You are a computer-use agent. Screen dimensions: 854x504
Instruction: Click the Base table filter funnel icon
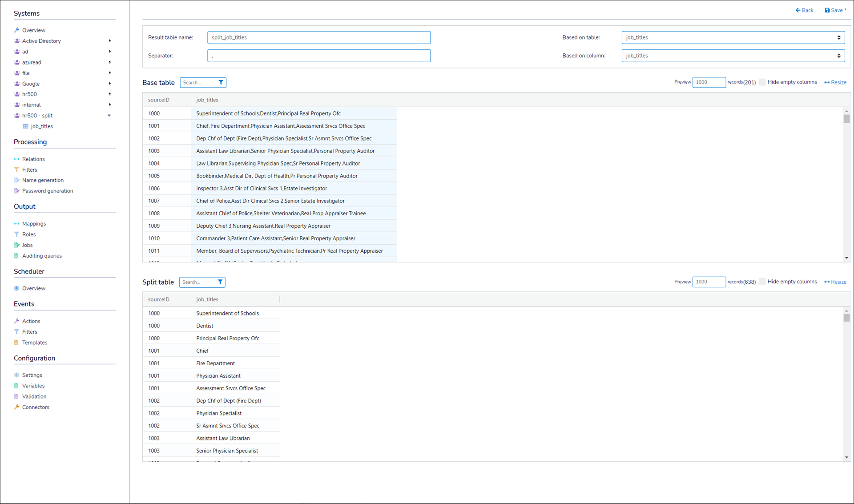coord(221,82)
